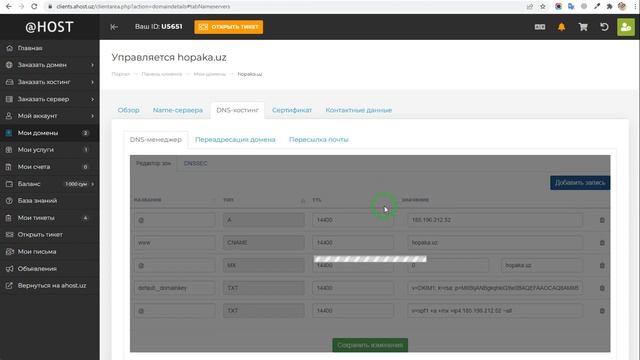
Task: Open the A record type dropdown
Action: click(264, 220)
